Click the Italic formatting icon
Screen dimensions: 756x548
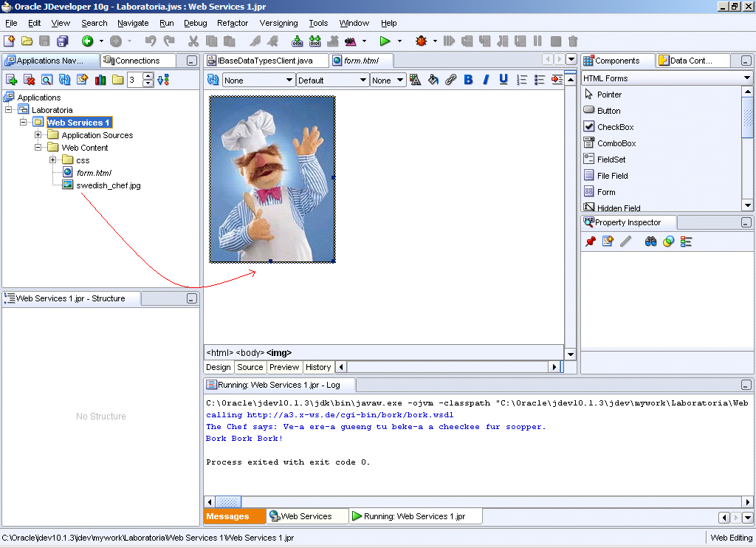(x=486, y=80)
